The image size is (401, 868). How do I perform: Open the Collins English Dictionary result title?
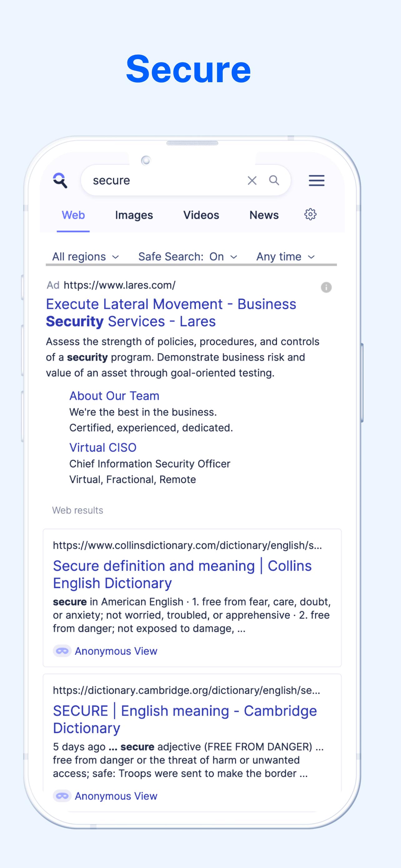click(182, 574)
